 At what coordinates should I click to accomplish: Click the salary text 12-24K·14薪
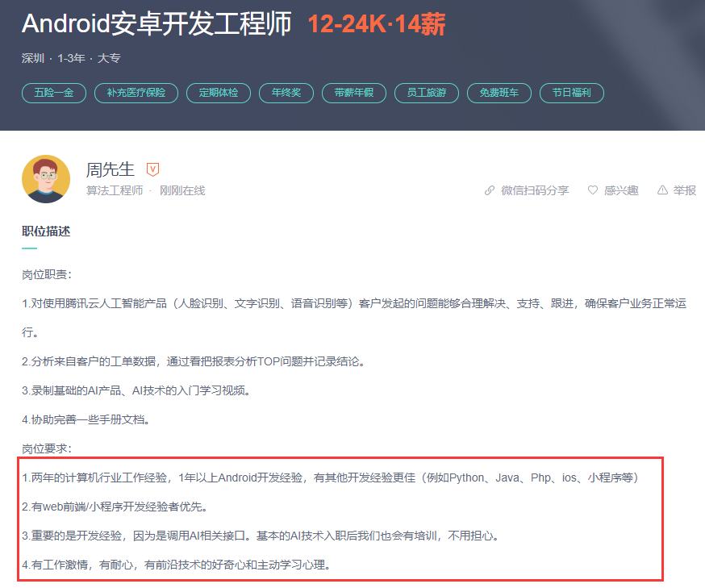tap(377, 24)
